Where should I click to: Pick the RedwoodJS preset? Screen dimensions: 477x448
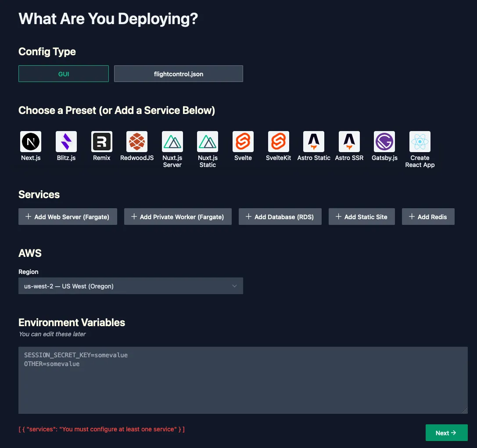(x=136, y=141)
